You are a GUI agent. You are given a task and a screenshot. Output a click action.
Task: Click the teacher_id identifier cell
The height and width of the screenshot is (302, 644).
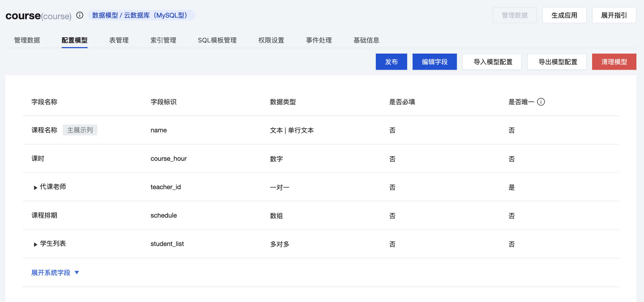166,187
